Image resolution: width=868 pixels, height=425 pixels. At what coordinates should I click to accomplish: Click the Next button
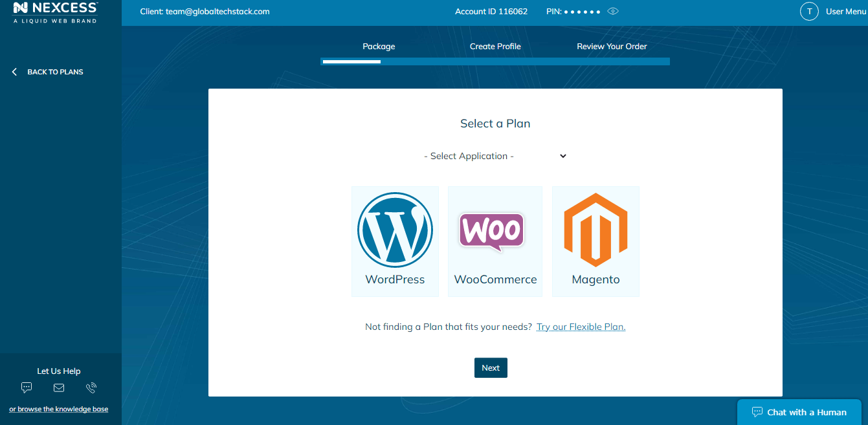click(491, 367)
